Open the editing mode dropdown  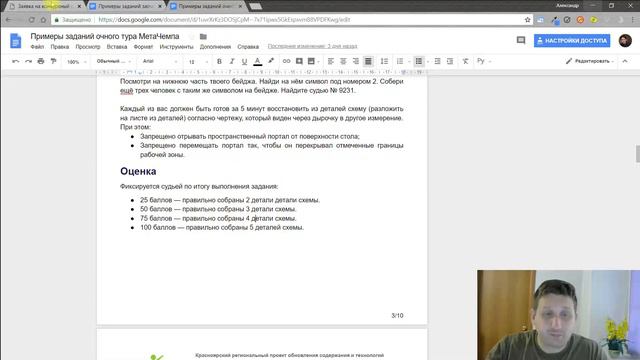[590, 61]
